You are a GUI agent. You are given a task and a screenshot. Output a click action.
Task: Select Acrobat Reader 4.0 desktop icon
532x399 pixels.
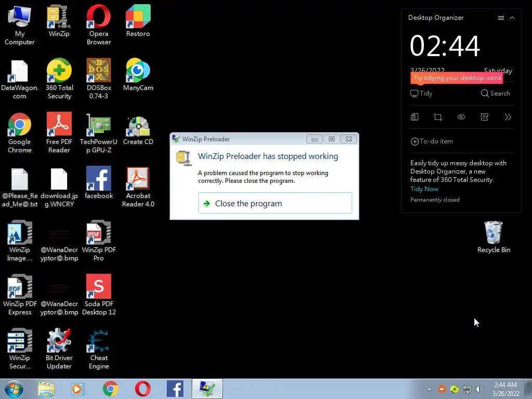(x=138, y=187)
